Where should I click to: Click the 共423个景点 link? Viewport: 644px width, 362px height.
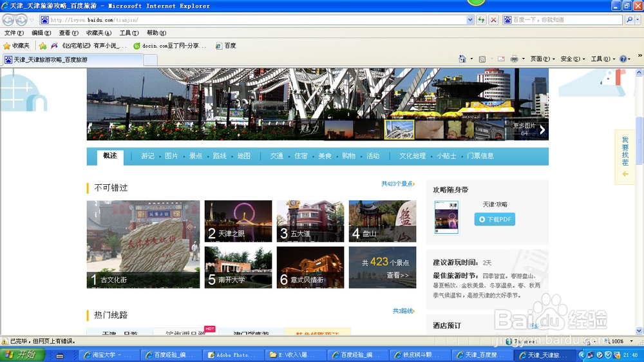pos(397,184)
